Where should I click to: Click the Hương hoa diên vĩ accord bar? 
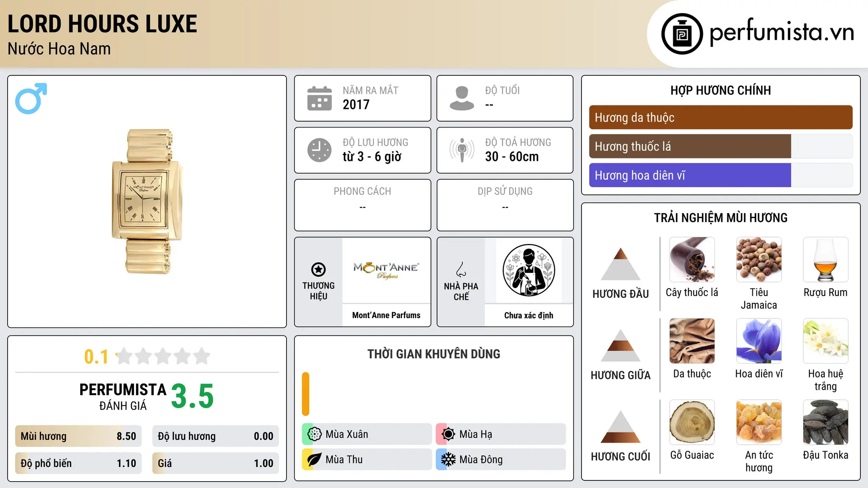[x=721, y=175]
